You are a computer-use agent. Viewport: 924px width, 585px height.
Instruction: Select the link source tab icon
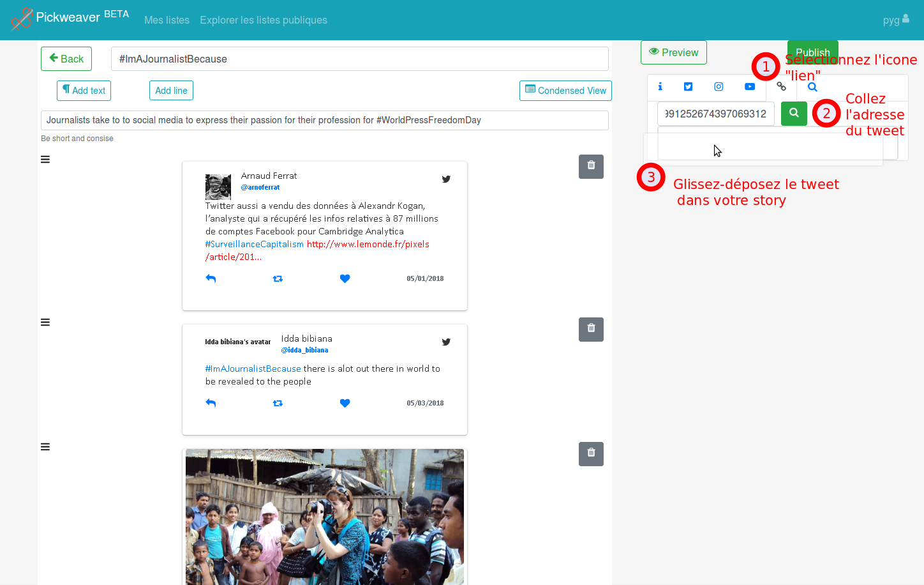click(781, 86)
